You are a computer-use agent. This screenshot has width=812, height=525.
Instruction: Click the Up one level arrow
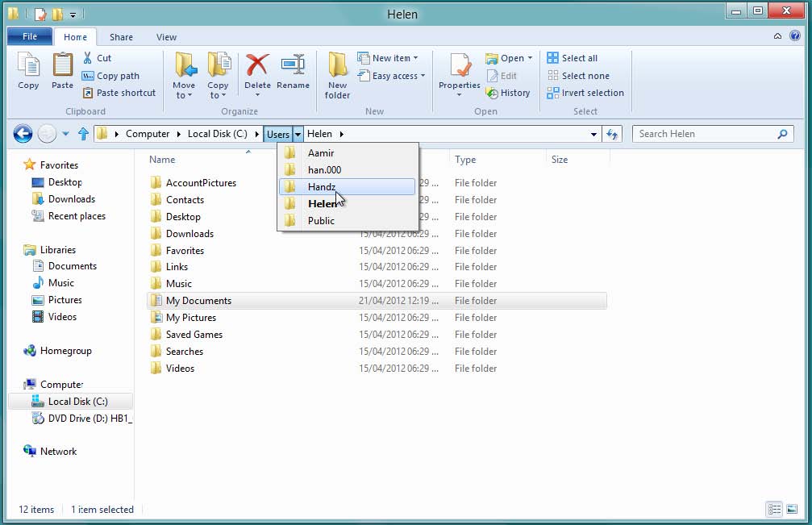click(82, 134)
